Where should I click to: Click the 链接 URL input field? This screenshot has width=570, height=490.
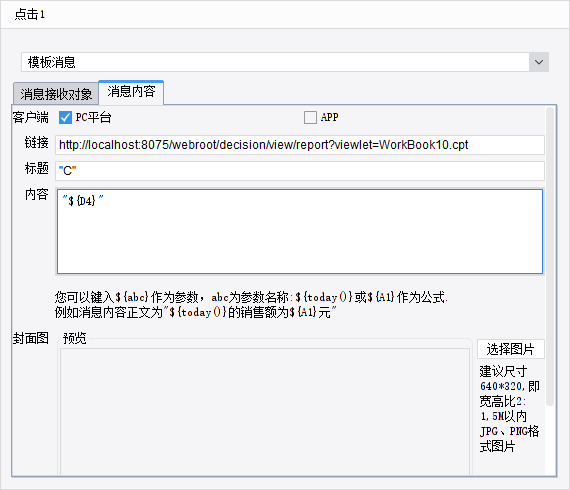[300, 145]
